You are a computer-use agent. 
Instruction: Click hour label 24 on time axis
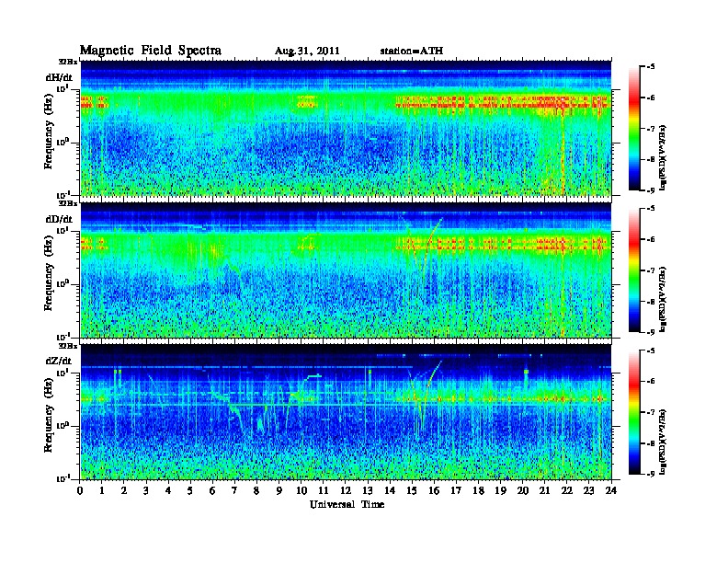pyautogui.click(x=611, y=490)
